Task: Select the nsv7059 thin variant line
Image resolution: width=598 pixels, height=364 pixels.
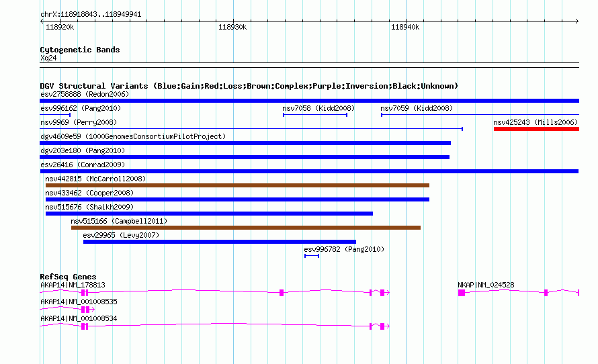Action: [480, 115]
